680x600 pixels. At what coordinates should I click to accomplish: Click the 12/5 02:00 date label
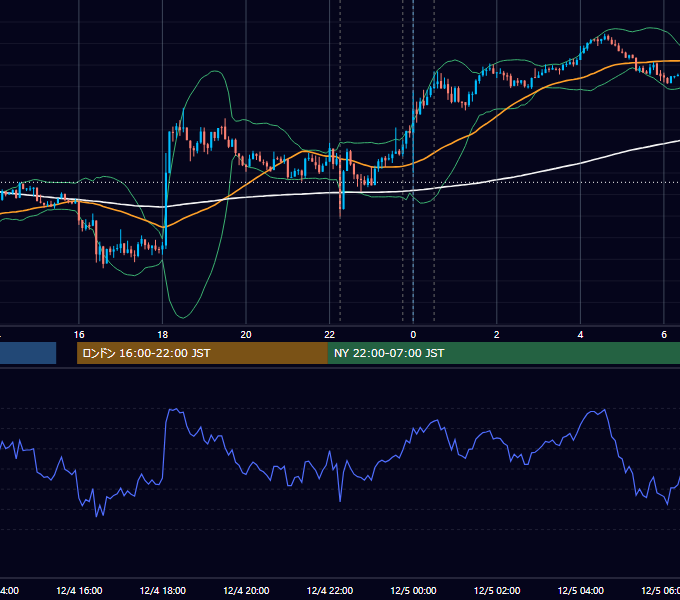(497, 590)
